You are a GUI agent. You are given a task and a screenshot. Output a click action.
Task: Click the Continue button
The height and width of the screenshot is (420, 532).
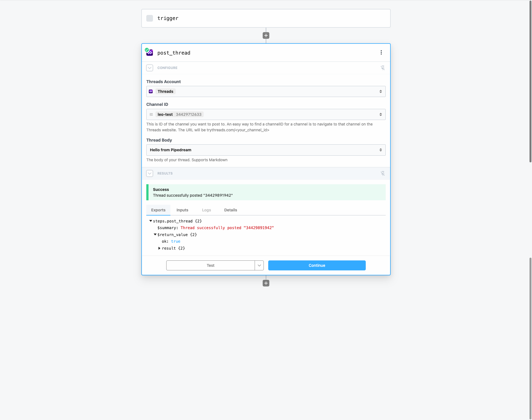pos(317,265)
